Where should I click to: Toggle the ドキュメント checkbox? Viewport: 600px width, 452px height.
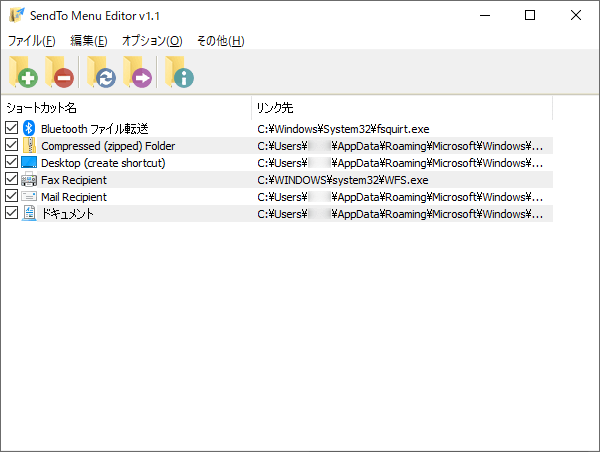pos(11,212)
